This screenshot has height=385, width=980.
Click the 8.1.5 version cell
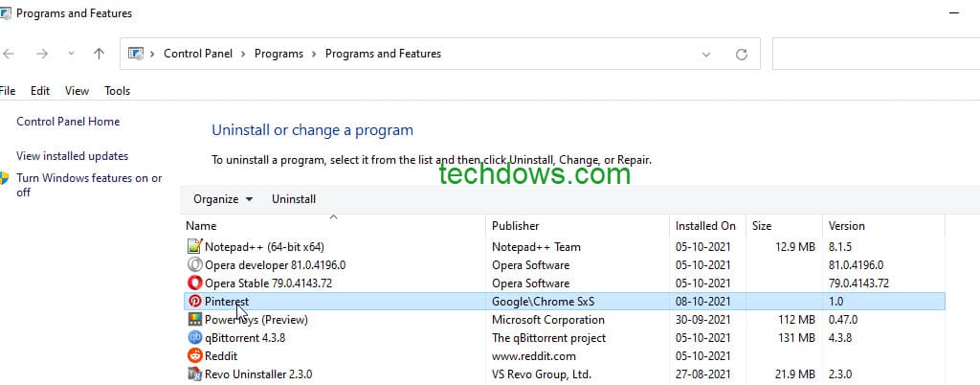pyautogui.click(x=840, y=247)
